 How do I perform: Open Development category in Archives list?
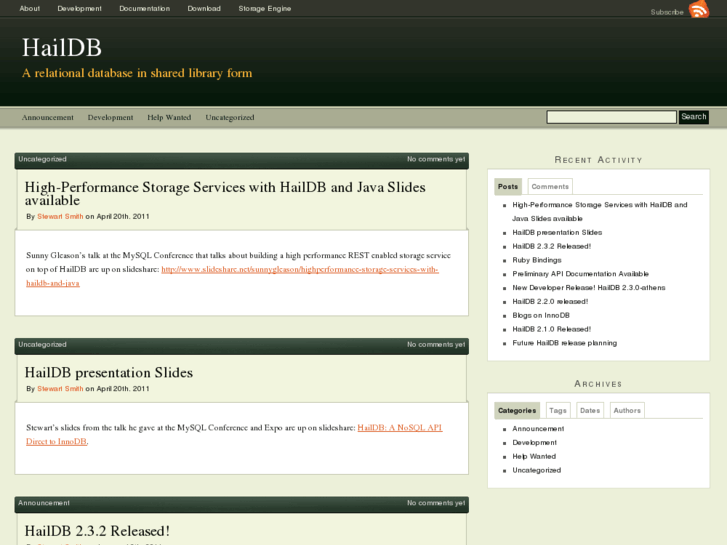coord(534,442)
